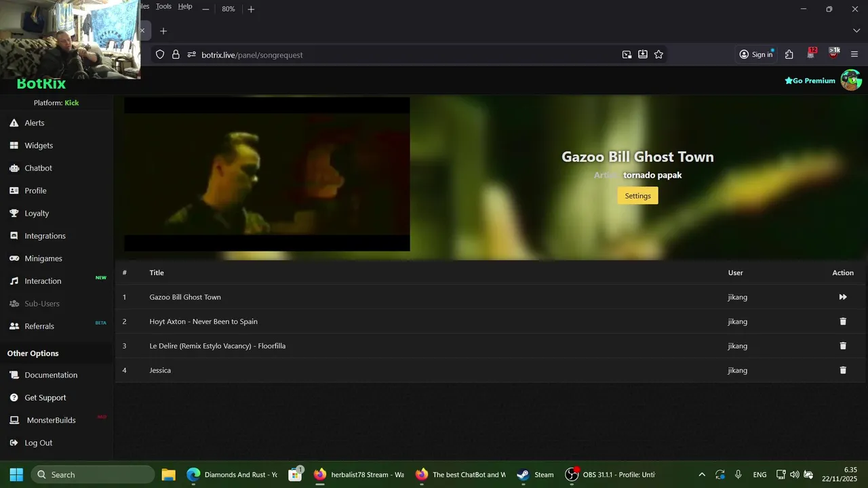This screenshot has width=868, height=488.
Task: Click the BotRix logo
Action: [x=41, y=84]
